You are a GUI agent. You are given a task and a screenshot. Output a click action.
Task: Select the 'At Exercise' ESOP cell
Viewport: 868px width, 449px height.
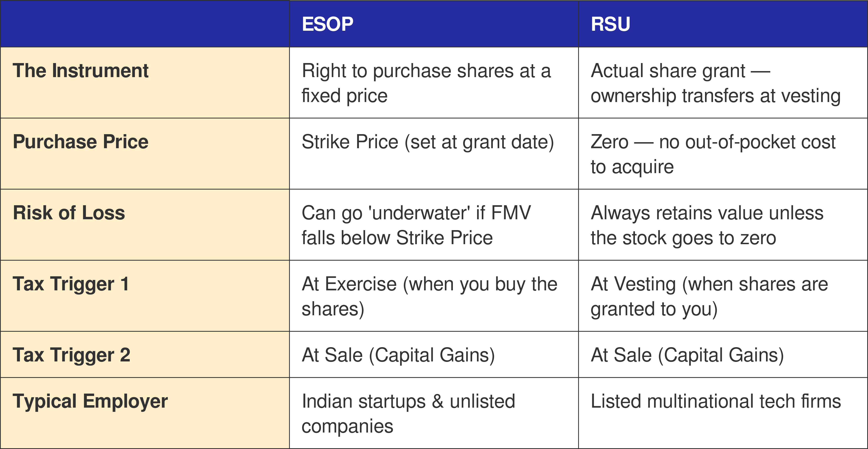[434, 296]
